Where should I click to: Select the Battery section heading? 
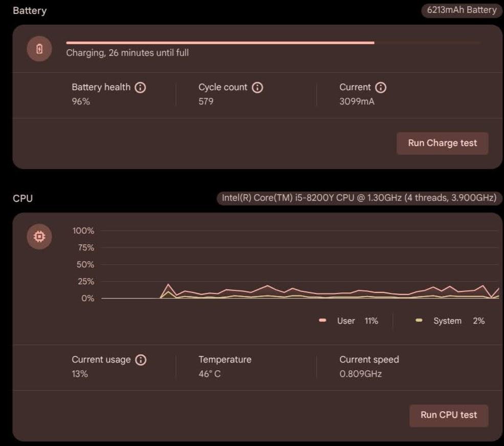coord(29,11)
